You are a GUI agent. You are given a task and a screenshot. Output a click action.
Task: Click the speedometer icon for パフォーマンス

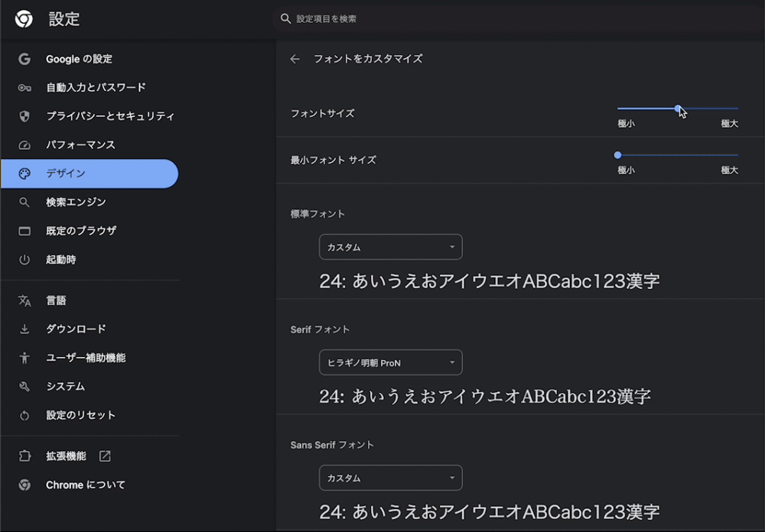point(23,144)
